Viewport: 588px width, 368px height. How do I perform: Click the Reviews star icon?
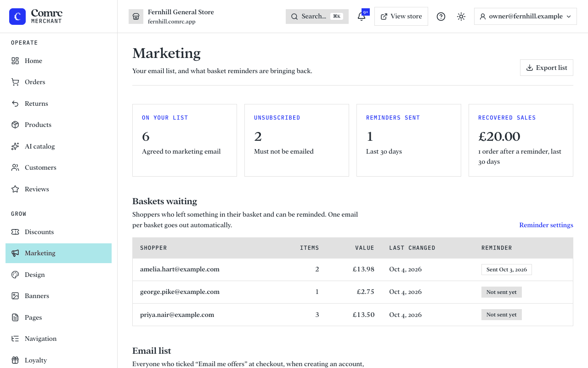(15, 189)
